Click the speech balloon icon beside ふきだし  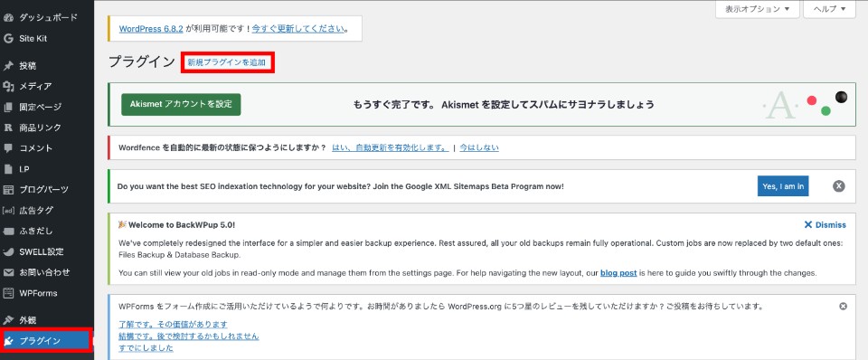pyautogui.click(x=8, y=231)
